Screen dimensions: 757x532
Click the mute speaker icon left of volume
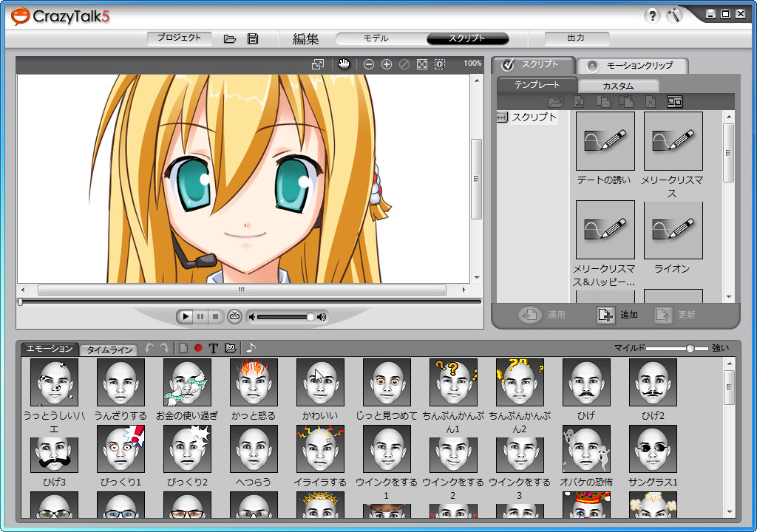click(x=251, y=317)
